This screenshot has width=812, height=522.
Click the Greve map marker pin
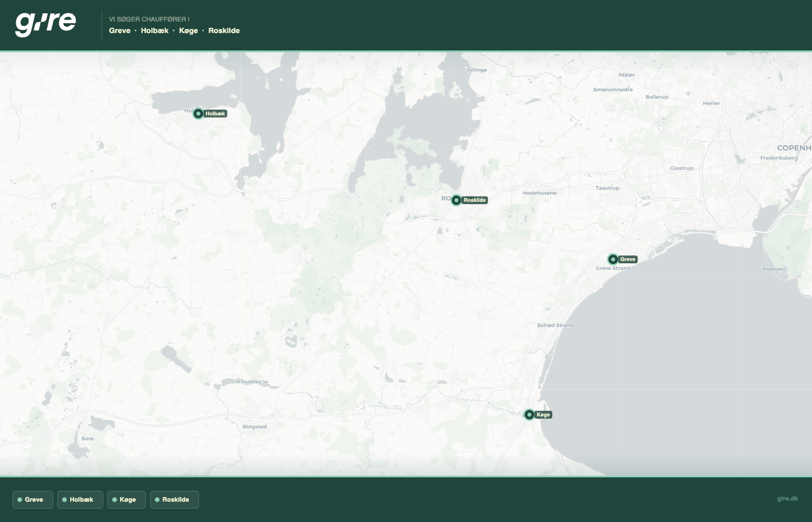click(613, 259)
